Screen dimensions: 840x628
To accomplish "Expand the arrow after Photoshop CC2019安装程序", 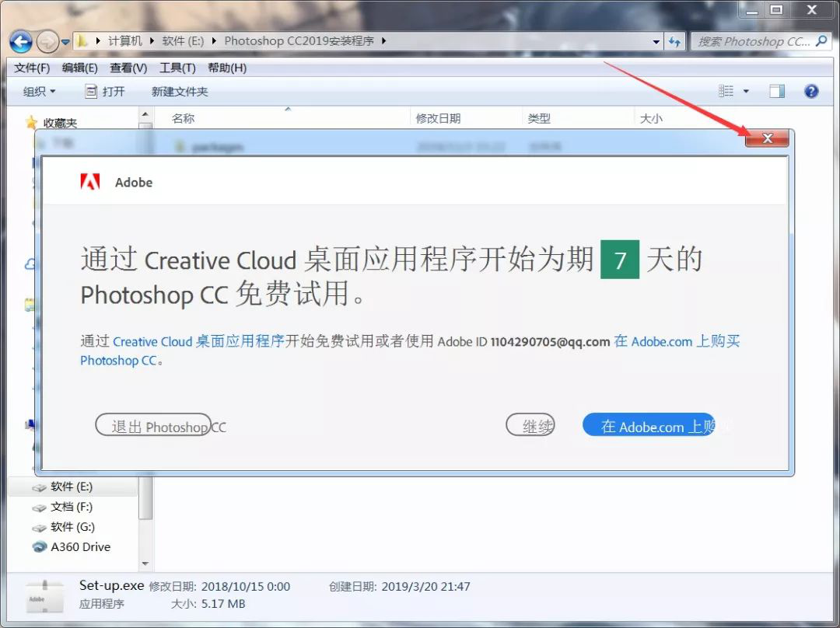I will 383,40.
